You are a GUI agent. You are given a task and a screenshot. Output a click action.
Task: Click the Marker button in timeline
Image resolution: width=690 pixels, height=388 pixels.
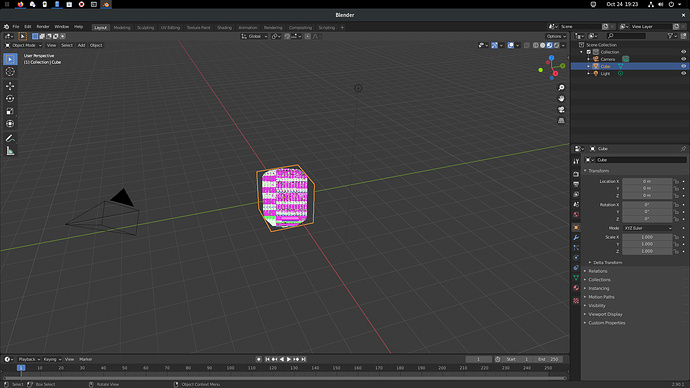coord(86,359)
